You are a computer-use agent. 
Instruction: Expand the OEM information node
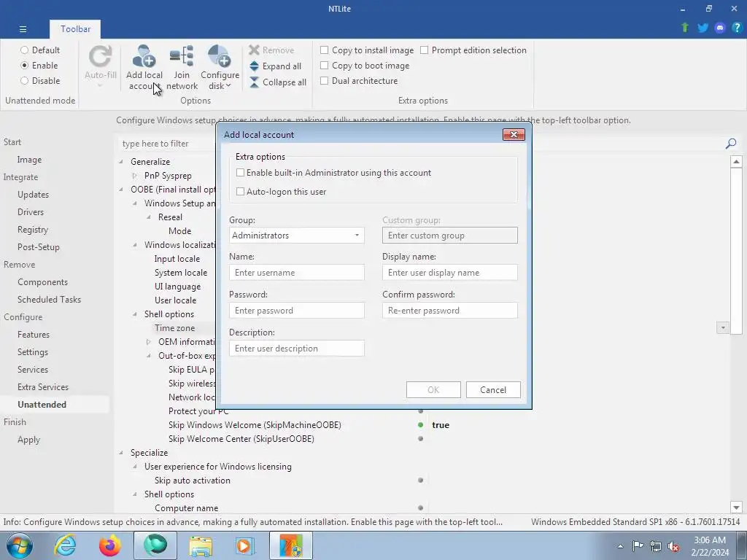149,342
